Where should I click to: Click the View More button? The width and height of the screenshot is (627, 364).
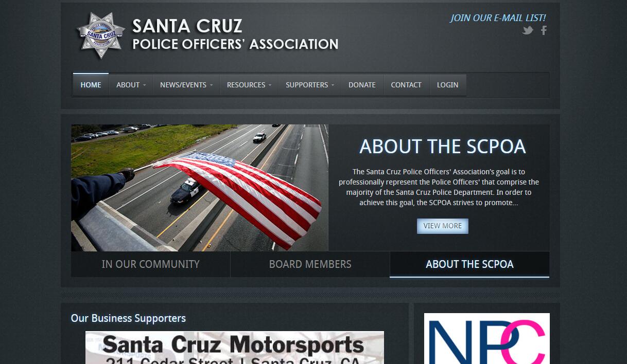tap(443, 226)
